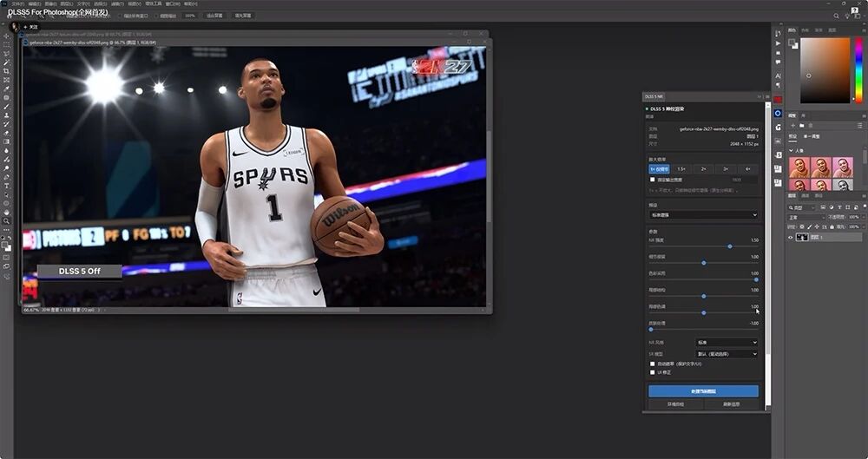Select the Clone Stamp tool

[x=7, y=115]
